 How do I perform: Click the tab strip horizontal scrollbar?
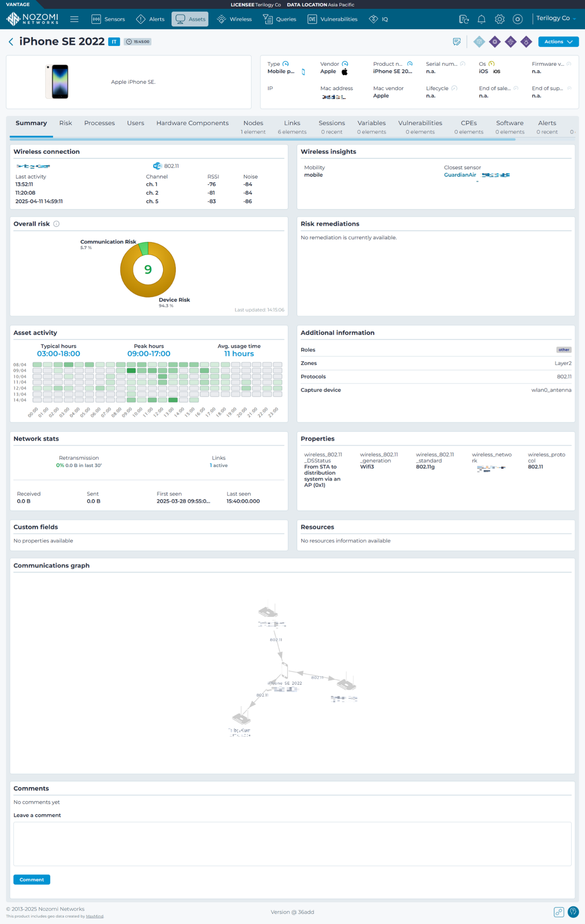tap(263, 139)
